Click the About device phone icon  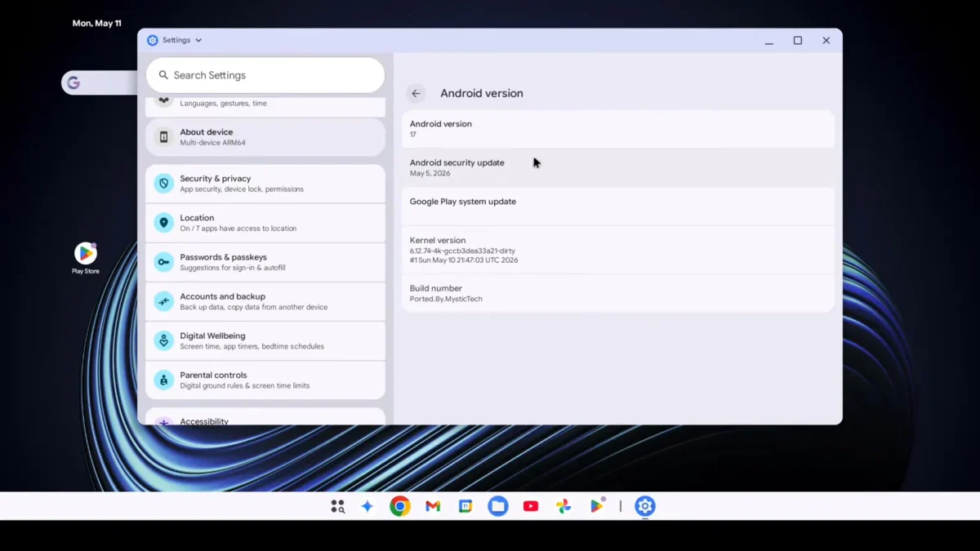click(164, 137)
